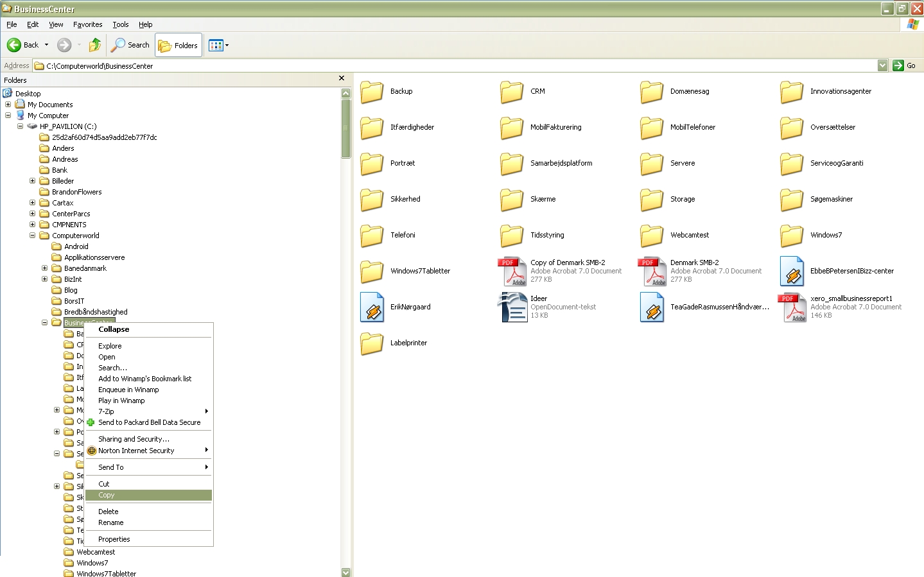924x577 pixels.
Task: Click the address bar path field
Action: click(x=449, y=65)
